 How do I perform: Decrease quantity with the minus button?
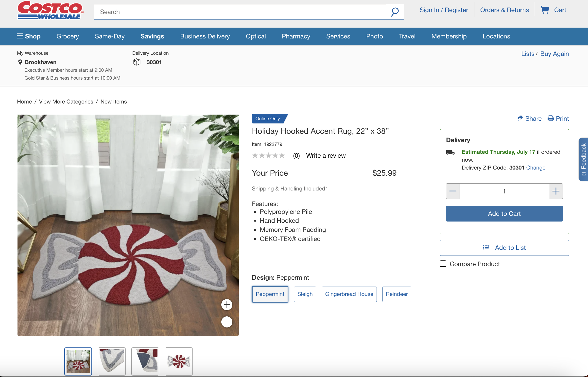coord(453,191)
